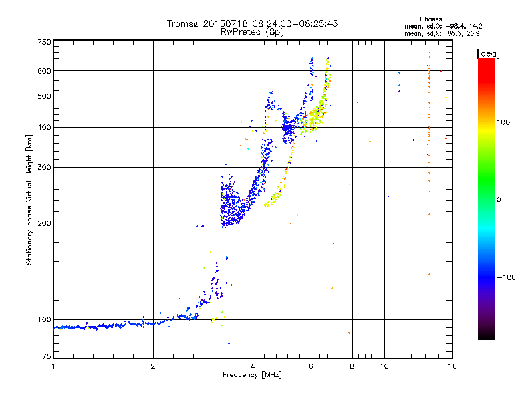Viewport: 532px width, 399px height.
Task: Click the plot title 'Tromsø 20130718 08:24:00-08:25:43'
Action: pos(253,23)
